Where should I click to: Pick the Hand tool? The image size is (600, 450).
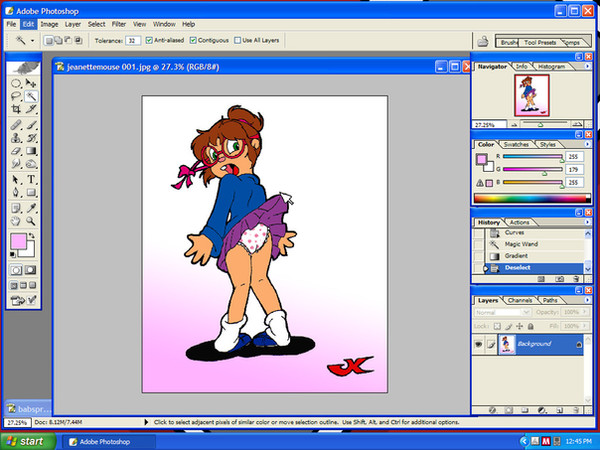coord(16,220)
